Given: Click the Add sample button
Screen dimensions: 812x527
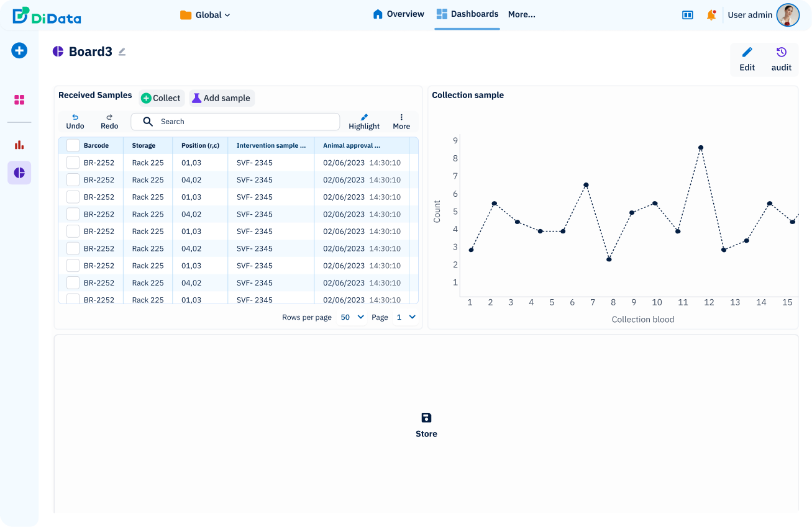Looking at the screenshot, I should tap(221, 98).
